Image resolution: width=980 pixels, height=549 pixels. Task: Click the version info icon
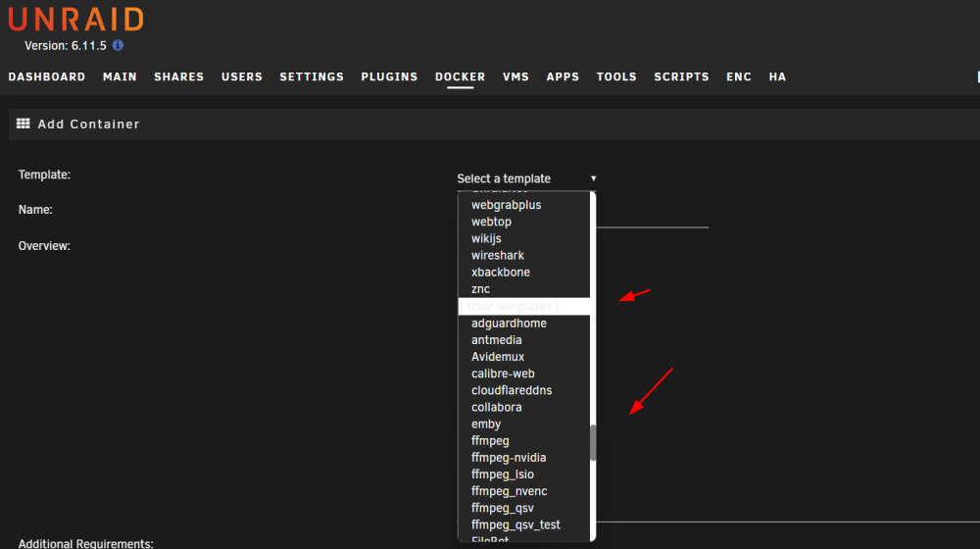pyautogui.click(x=118, y=45)
